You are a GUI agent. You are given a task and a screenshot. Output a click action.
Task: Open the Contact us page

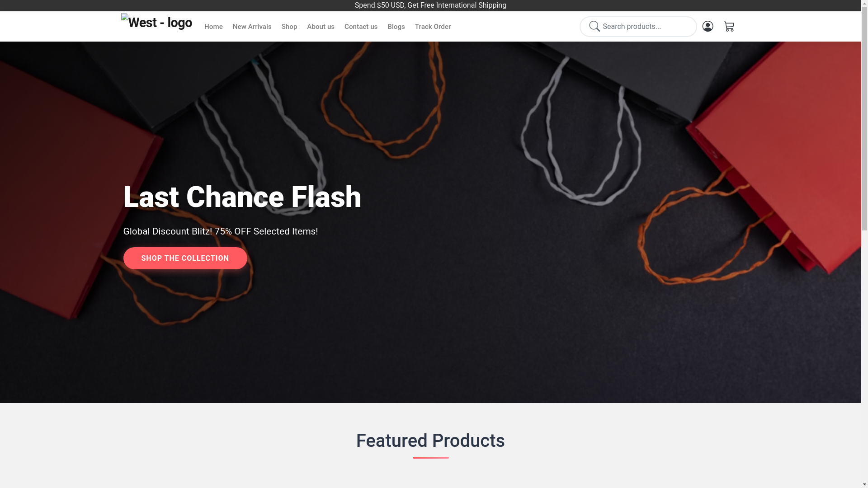361,27
